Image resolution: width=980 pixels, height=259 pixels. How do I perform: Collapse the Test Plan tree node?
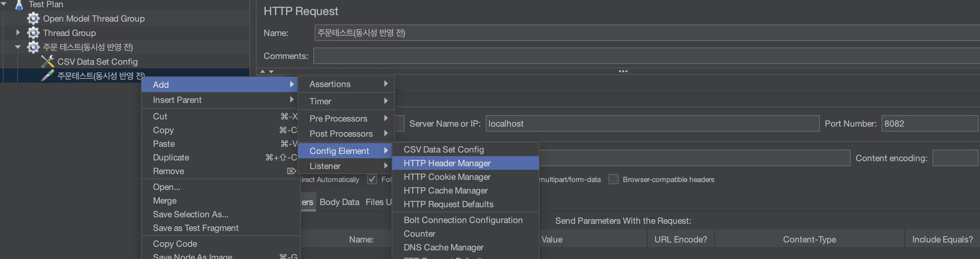pos(4,4)
